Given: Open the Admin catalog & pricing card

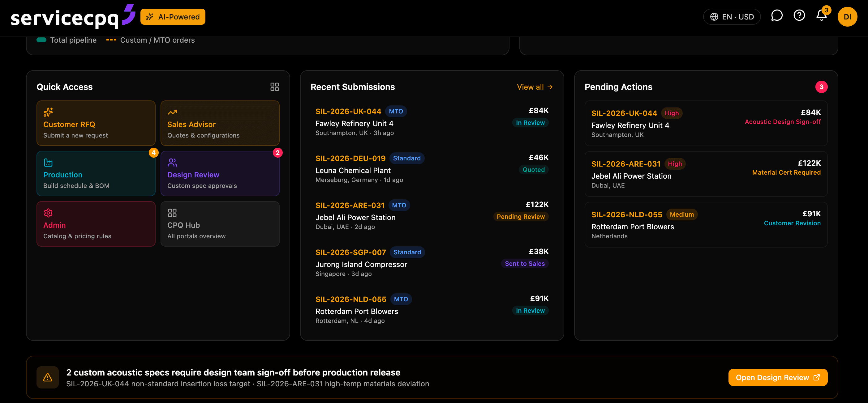Looking at the screenshot, I should (x=96, y=224).
